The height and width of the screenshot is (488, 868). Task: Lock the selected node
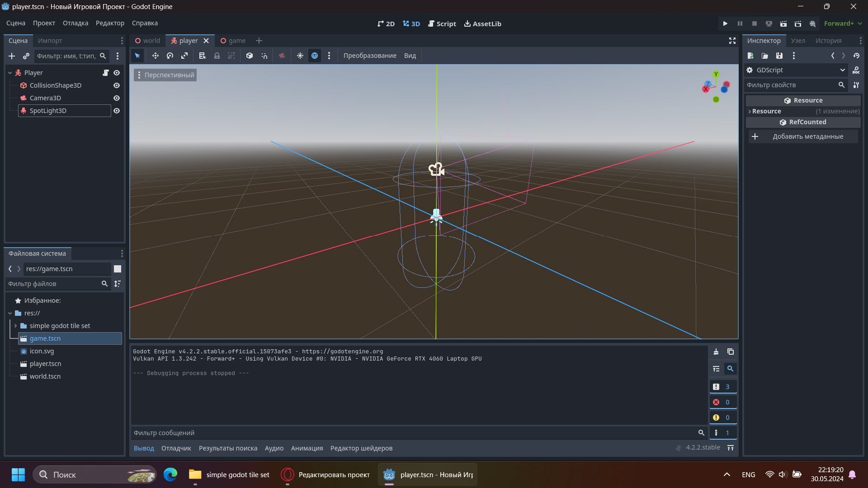pos(217,56)
